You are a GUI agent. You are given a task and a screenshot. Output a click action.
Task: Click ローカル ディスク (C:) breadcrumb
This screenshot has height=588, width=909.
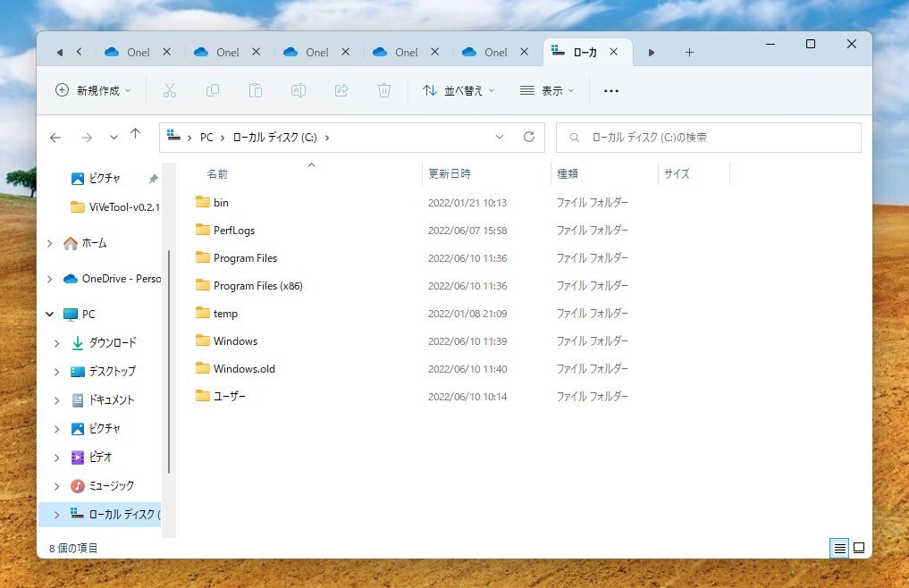(274, 138)
